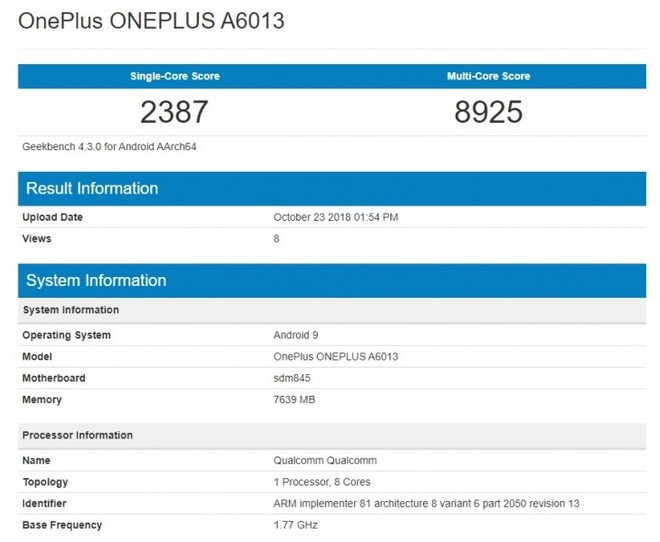Select the ARM implementer 81 identifier value
Screen dimensions: 660x542
point(426,504)
